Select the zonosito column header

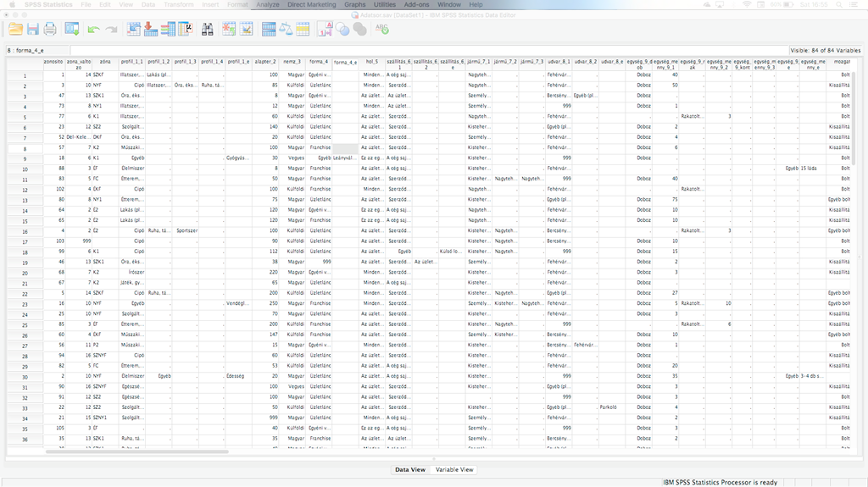[53, 64]
